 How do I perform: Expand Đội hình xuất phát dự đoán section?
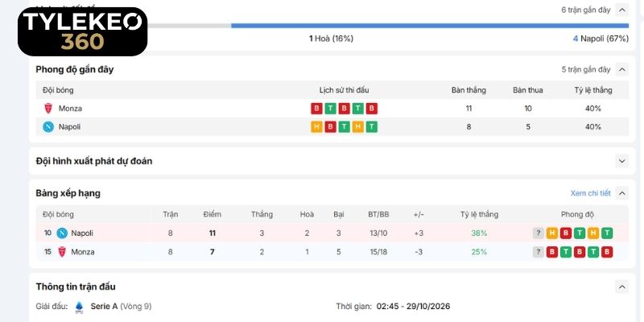(622, 161)
